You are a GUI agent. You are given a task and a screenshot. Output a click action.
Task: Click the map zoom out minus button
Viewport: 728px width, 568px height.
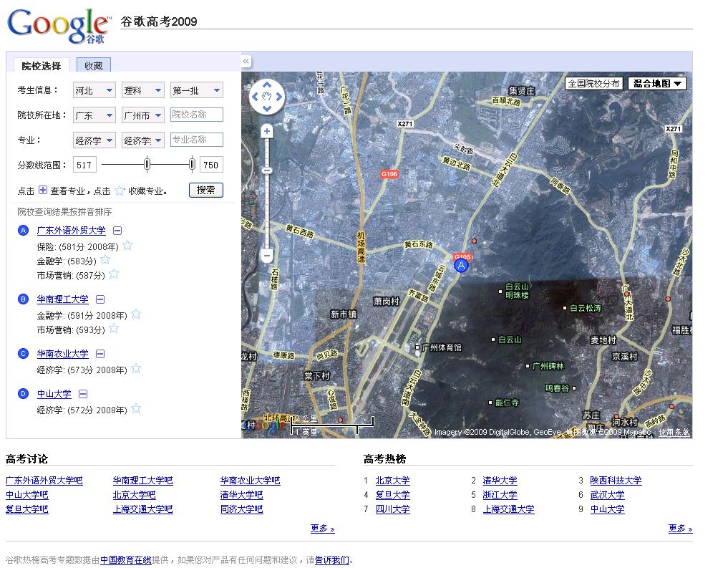(x=267, y=256)
